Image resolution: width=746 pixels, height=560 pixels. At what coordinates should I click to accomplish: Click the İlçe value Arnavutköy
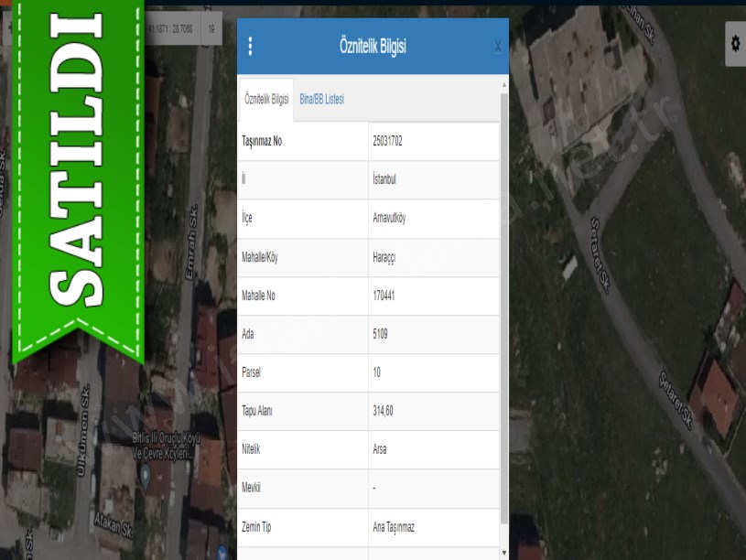[x=389, y=219]
